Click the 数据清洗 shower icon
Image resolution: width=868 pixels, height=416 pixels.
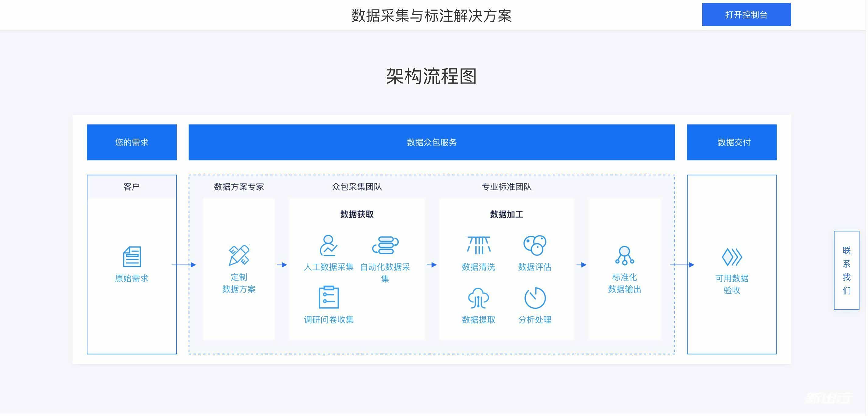click(478, 245)
